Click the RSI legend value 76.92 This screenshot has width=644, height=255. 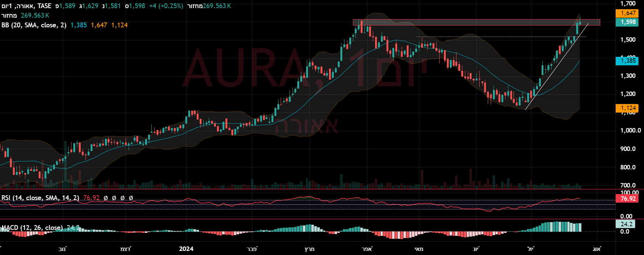click(91, 198)
